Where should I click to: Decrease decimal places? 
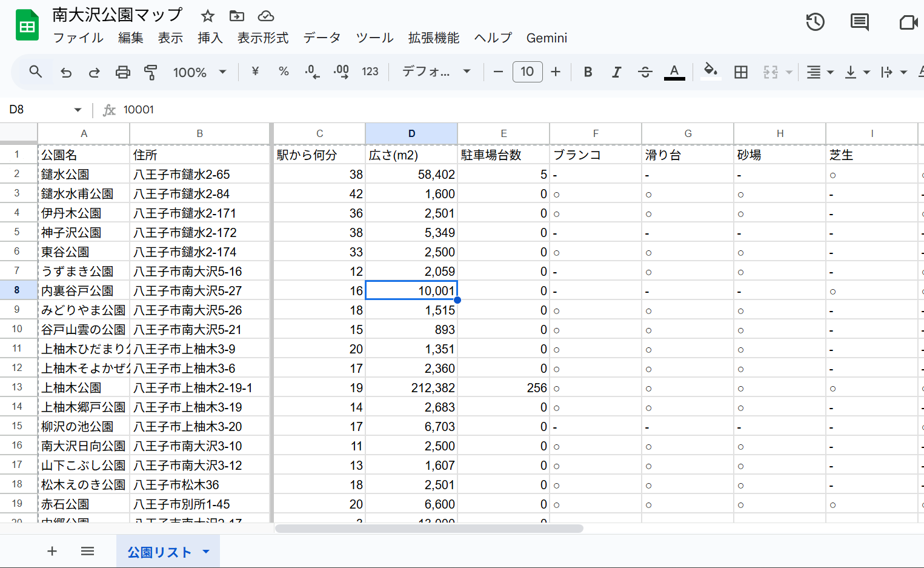point(312,72)
